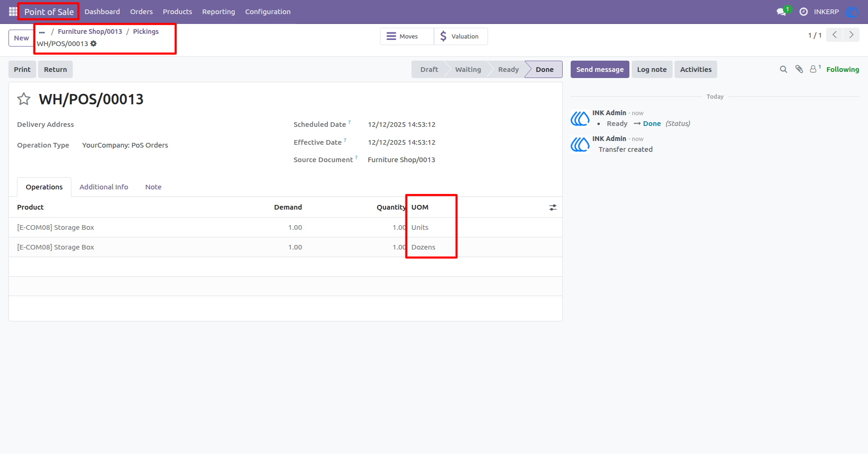Select the Done status stage

(x=544, y=70)
